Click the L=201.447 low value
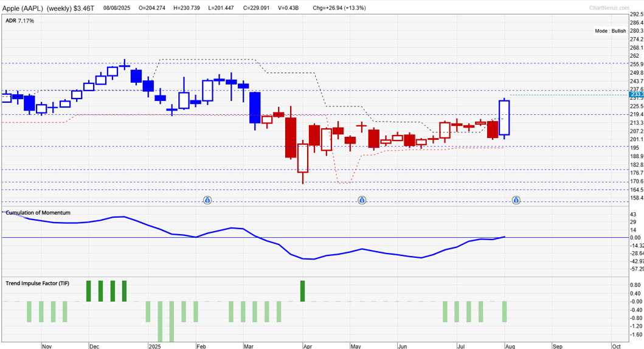The width and height of the screenshot is (644, 349). [221, 8]
